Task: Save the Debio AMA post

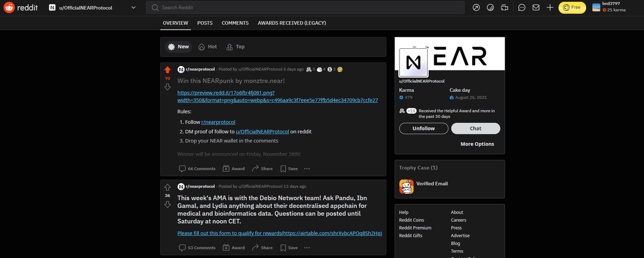Action: [289, 247]
